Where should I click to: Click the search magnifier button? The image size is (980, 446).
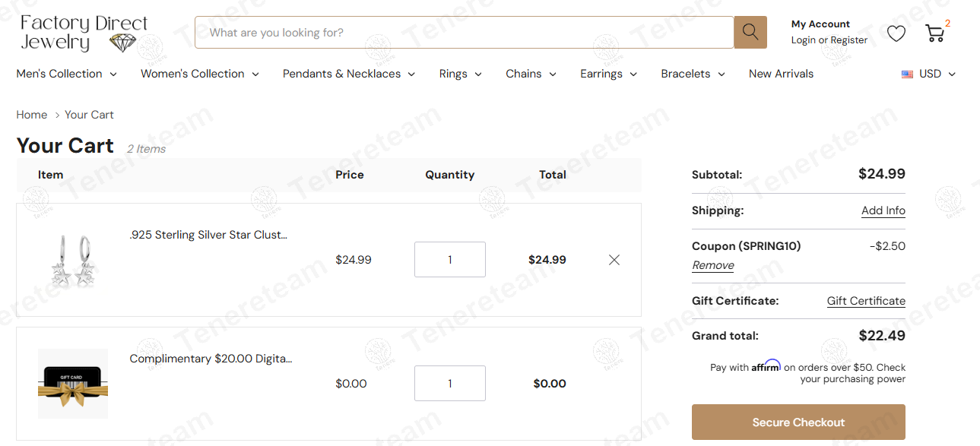point(750,32)
